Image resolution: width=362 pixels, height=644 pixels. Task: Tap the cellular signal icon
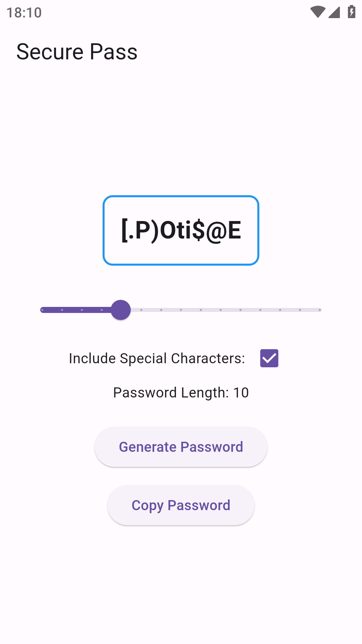pos(334,12)
